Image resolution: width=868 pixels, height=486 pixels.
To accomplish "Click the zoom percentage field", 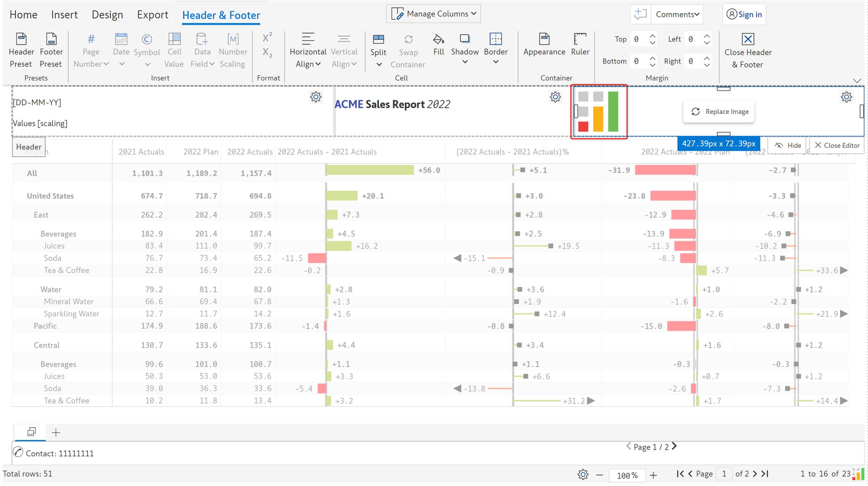I will click(x=627, y=475).
